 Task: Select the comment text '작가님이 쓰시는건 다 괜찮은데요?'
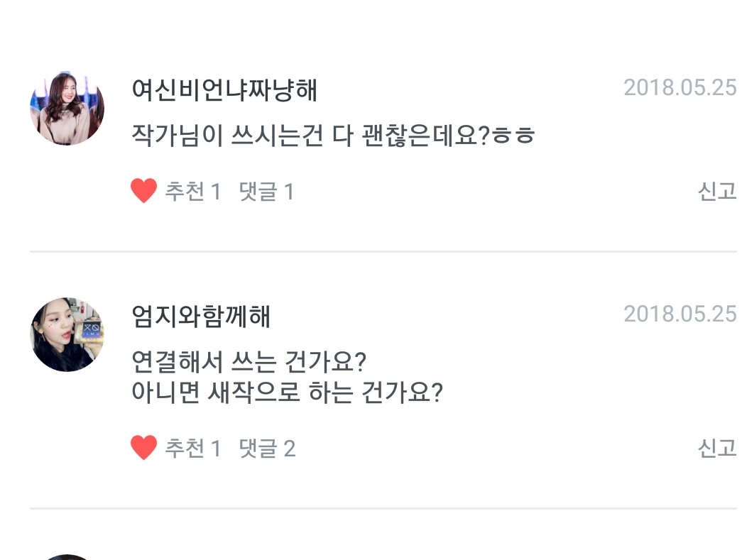[x=332, y=135]
